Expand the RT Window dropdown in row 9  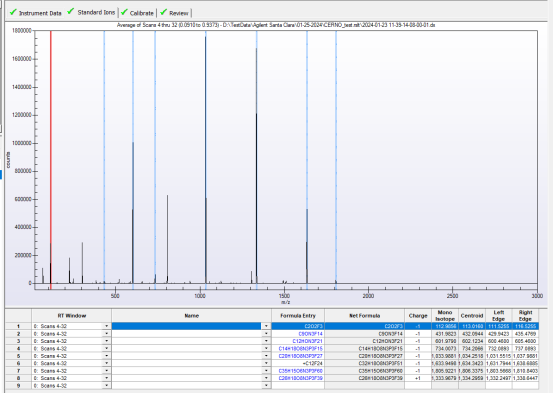click(x=106, y=386)
